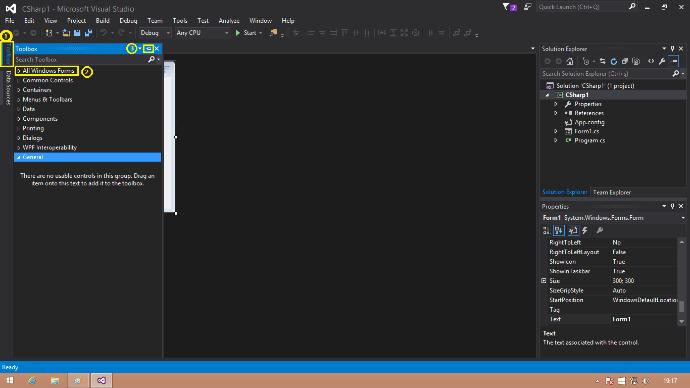This screenshot has width=690, height=388.
Task: Open the View menu
Action: (x=51, y=21)
